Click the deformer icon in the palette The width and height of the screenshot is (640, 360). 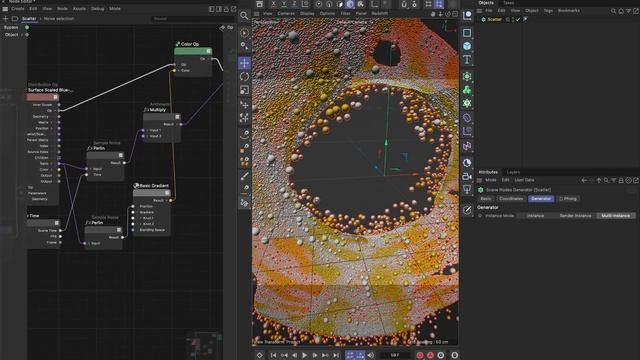click(467, 118)
